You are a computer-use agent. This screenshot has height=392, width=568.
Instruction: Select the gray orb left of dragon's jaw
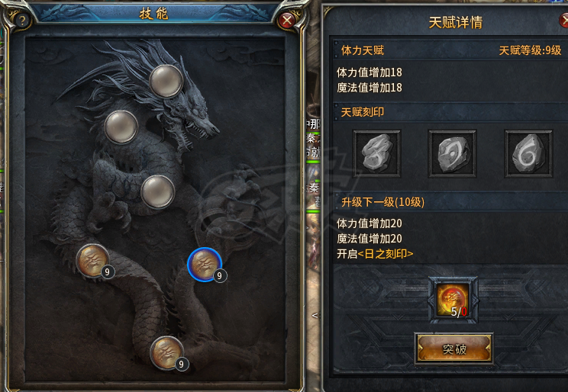[x=121, y=127]
